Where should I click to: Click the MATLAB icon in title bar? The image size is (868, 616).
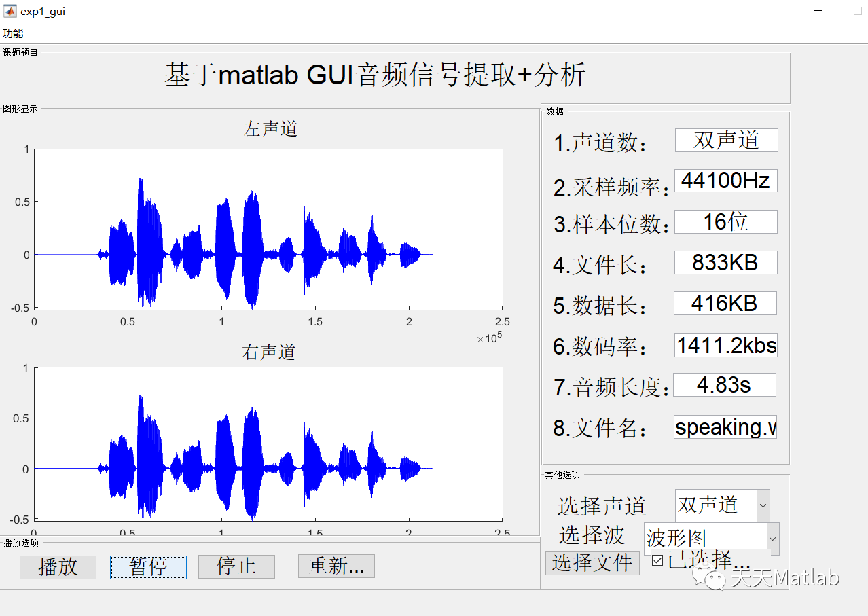(x=10, y=11)
